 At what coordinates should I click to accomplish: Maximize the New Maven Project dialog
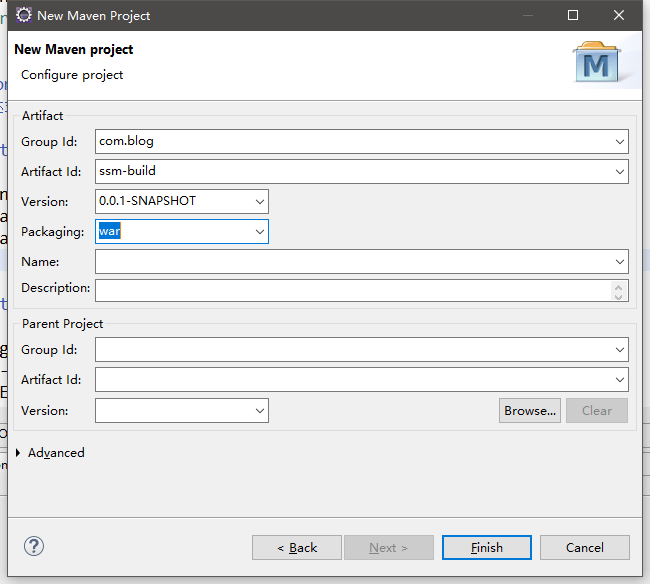(x=573, y=15)
